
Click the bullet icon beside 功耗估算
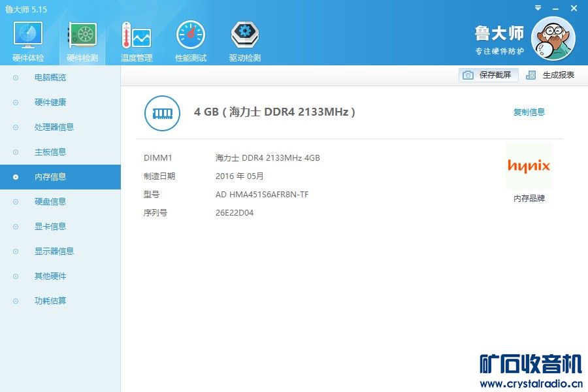[x=16, y=301]
